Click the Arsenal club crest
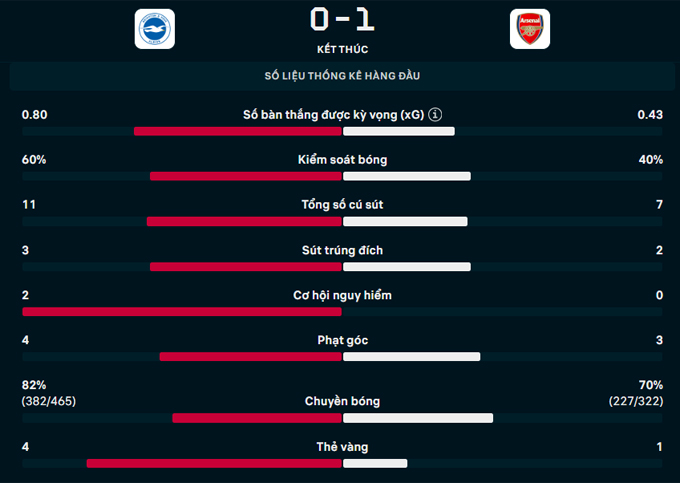Image resolution: width=680 pixels, height=483 pixels. (x=529, y=28)
